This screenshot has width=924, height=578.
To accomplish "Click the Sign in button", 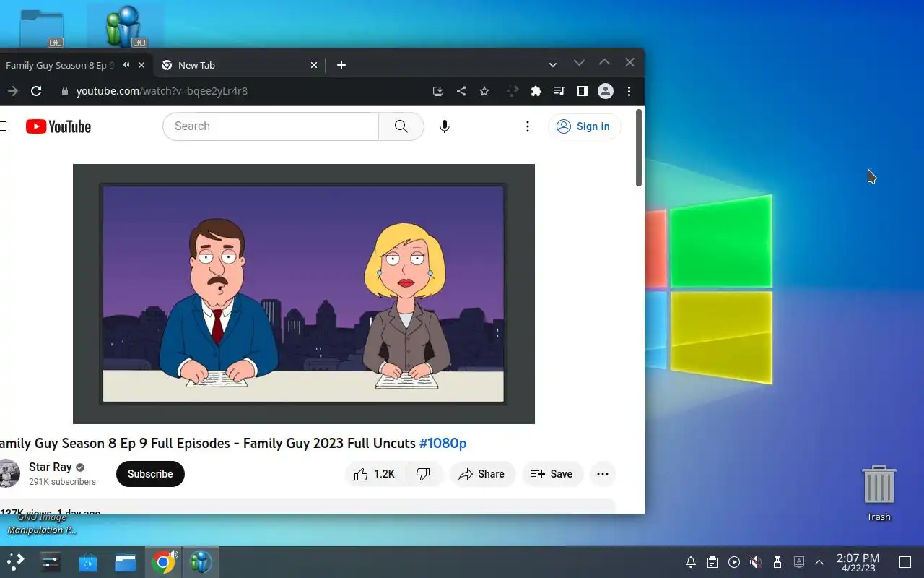I will point(584,126).
